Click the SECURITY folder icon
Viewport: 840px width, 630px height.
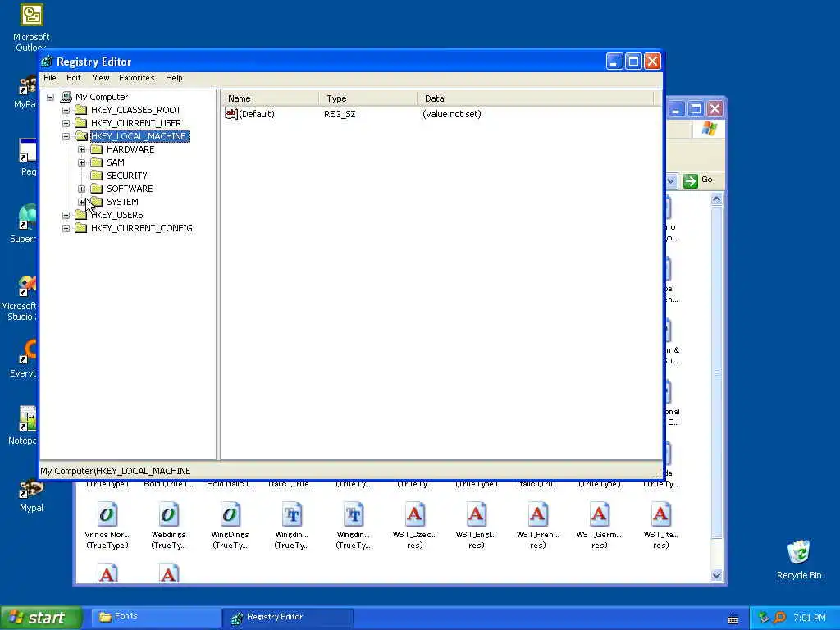point(97,176)
